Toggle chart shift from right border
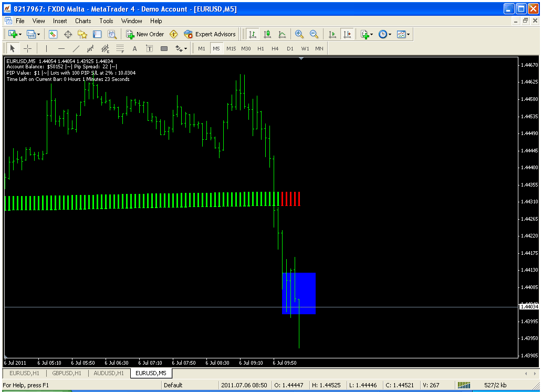 (x=347, y=34)
